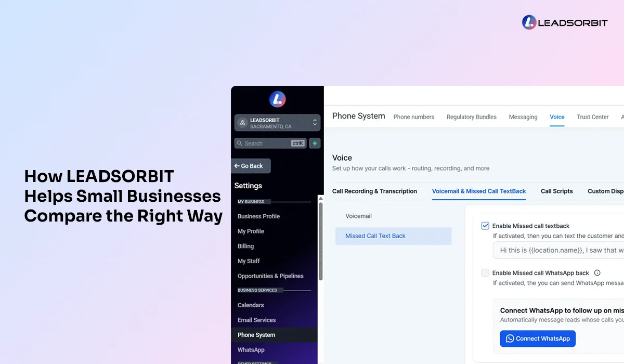Click the LEADSORBIT logo atop the sidebar
Image resolution: width=624 pixels, height=364 pixels.
pos(277,99)
